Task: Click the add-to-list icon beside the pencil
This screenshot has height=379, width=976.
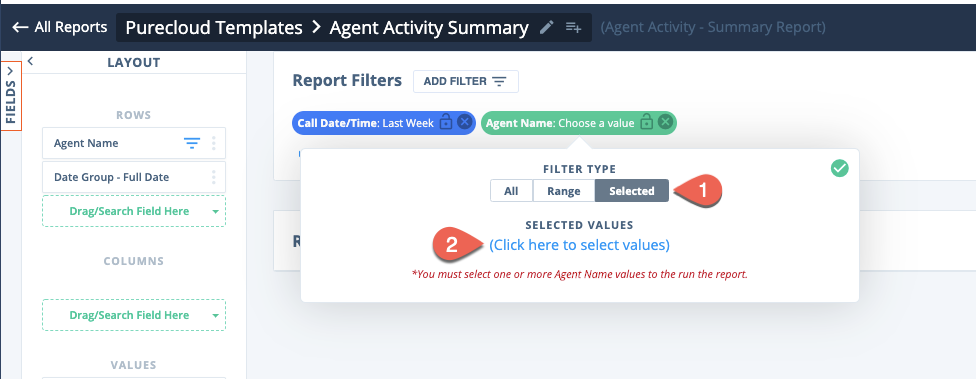Action: pyautogui.click(x=573, y=27)
